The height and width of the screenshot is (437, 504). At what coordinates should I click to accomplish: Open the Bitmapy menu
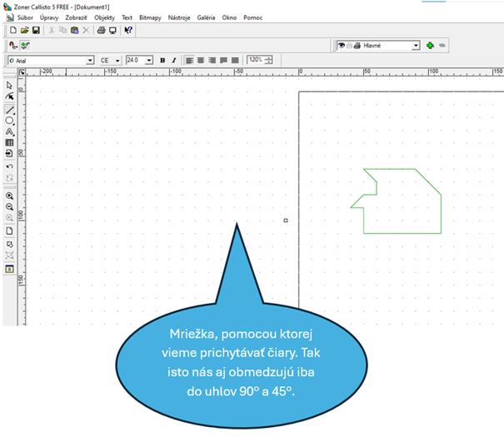pyautogui.click(x=151, y=17)
